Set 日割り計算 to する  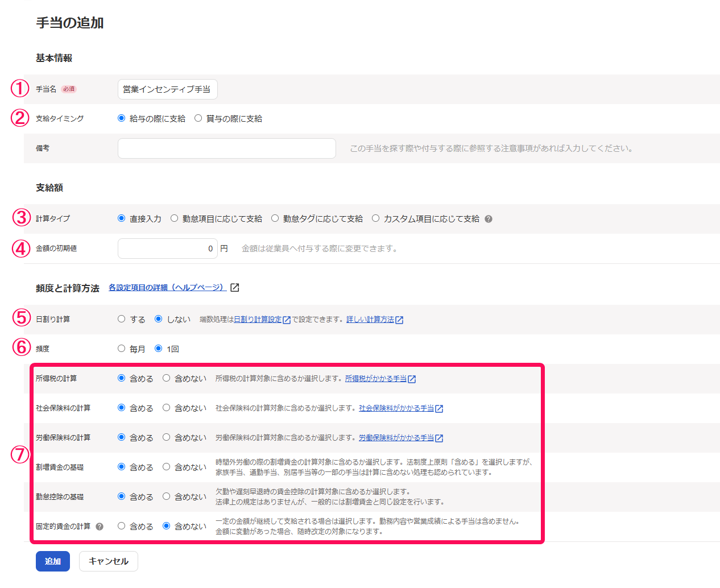pos(121,319)
